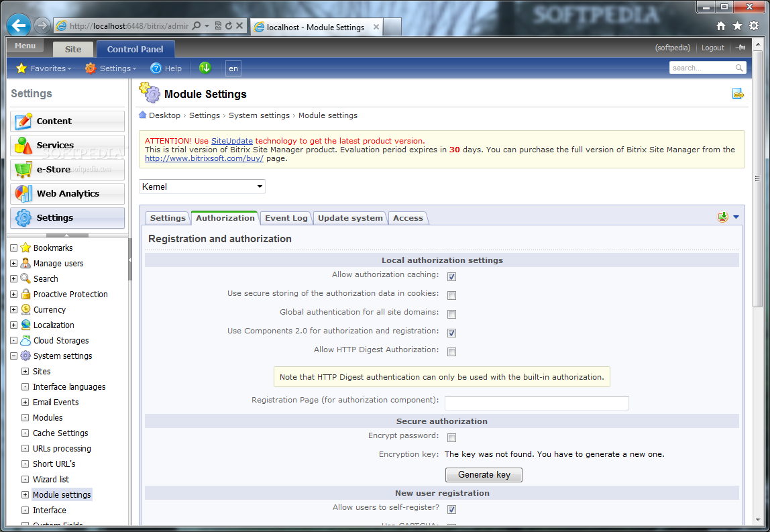Viewport: 770px width, 532px height.
Task: Click the search box magnifier icon
Action: tap(739, 68)
